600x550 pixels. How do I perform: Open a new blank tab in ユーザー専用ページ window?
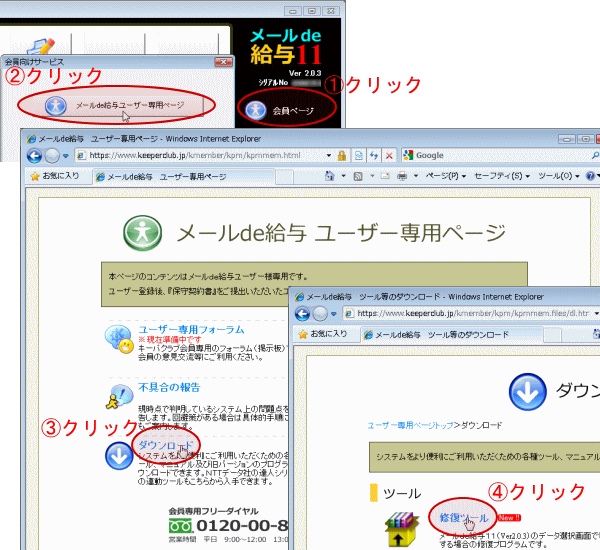(x=284, y=177)
